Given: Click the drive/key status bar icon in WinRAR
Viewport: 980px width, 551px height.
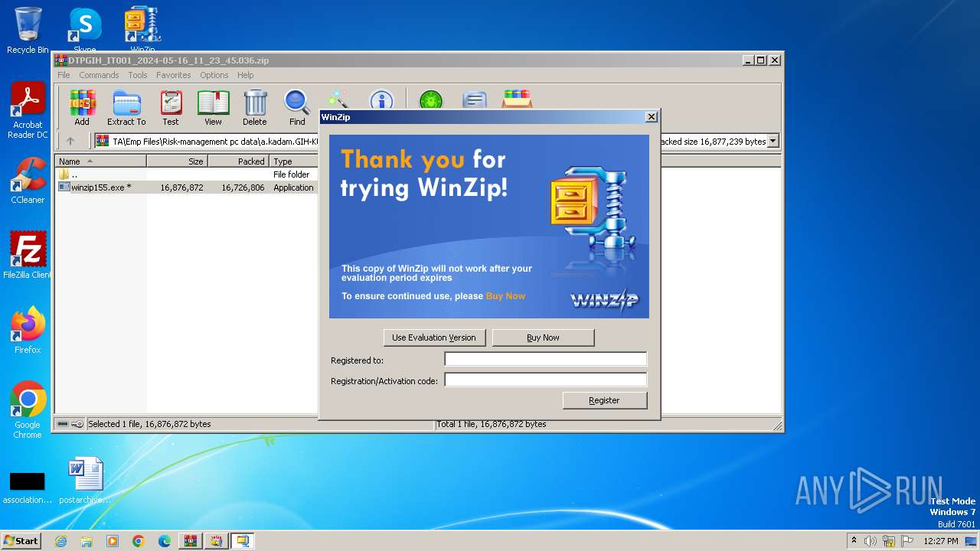Looking at the screenshot, I should coord(70,424).
